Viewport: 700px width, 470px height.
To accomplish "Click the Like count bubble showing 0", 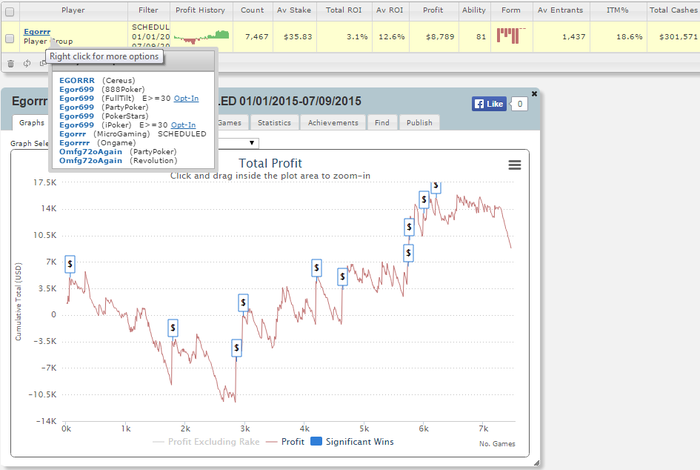I will click(520, 104).
